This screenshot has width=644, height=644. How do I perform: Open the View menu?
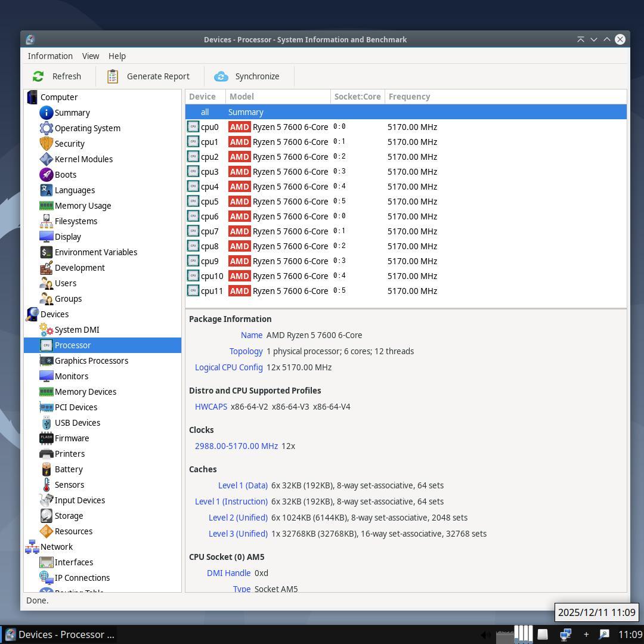point(91,56)
